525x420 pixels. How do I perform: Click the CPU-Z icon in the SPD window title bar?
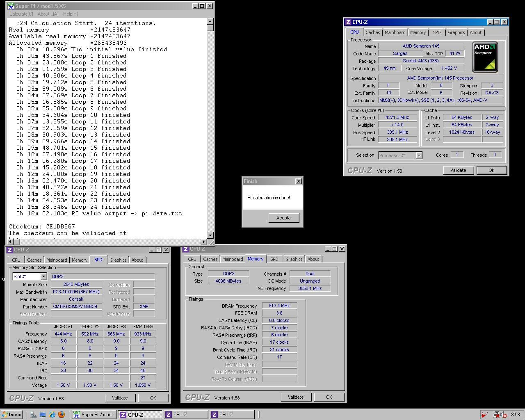(x=10, y=250)
